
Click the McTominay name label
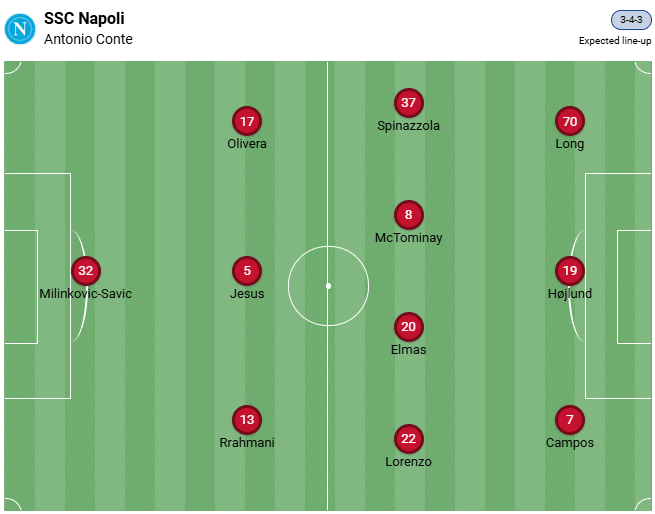(x=408, y=238)
